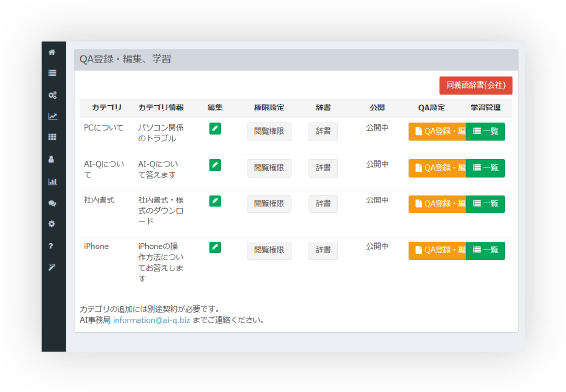Open green 一覧 button for 社内書式 row
Image resolution: width=566 pixels, height=392 pixels.
tap(486, 204)
